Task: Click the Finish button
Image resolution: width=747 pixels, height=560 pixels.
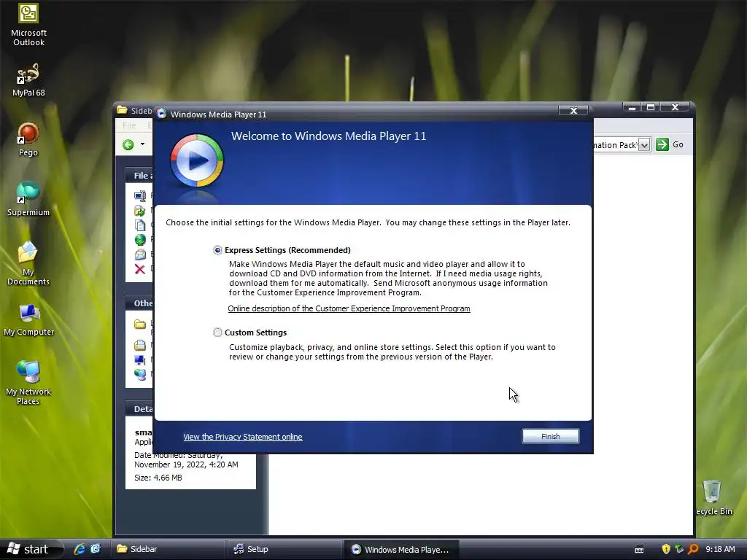Action: [x=550, y=436]
